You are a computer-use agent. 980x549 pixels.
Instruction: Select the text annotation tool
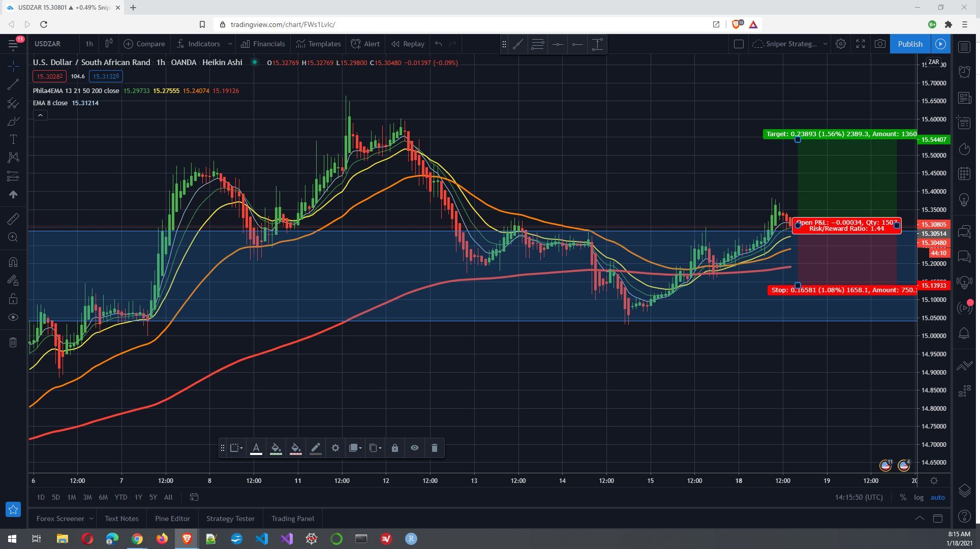pyautogui.click(x=13, y=140)
